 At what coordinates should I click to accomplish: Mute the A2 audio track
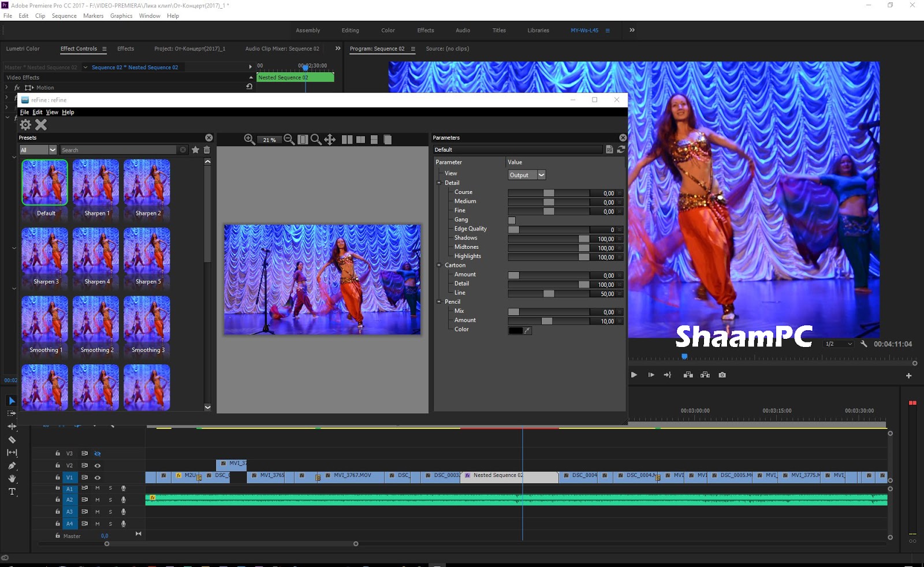click(x=97, y=500)
